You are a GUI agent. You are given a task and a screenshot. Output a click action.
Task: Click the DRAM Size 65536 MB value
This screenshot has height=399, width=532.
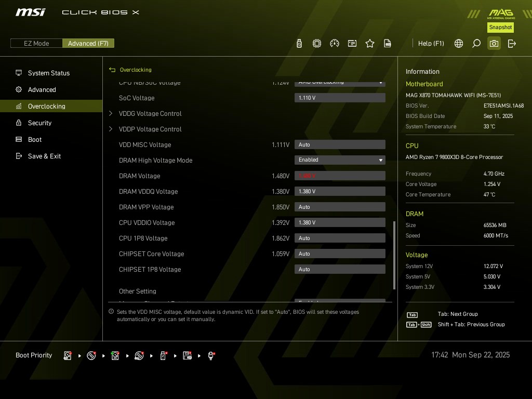(495, 225)
